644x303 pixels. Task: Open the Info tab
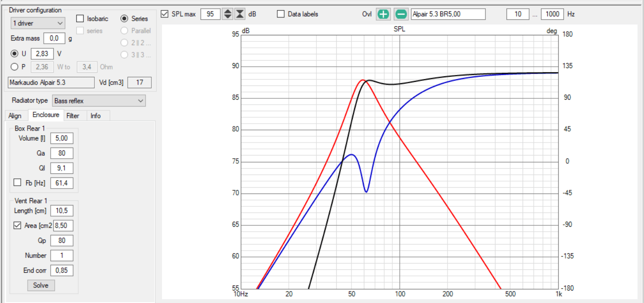tap(96, 116)
